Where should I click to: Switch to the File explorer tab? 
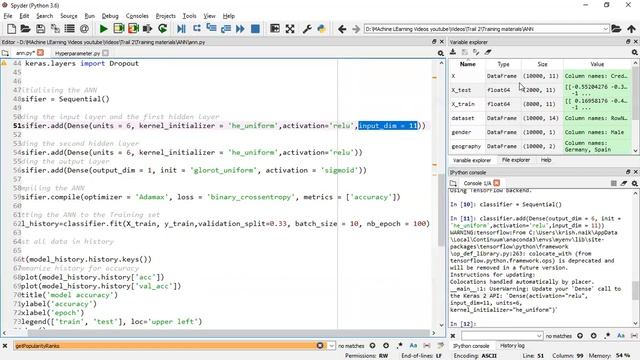516,160
